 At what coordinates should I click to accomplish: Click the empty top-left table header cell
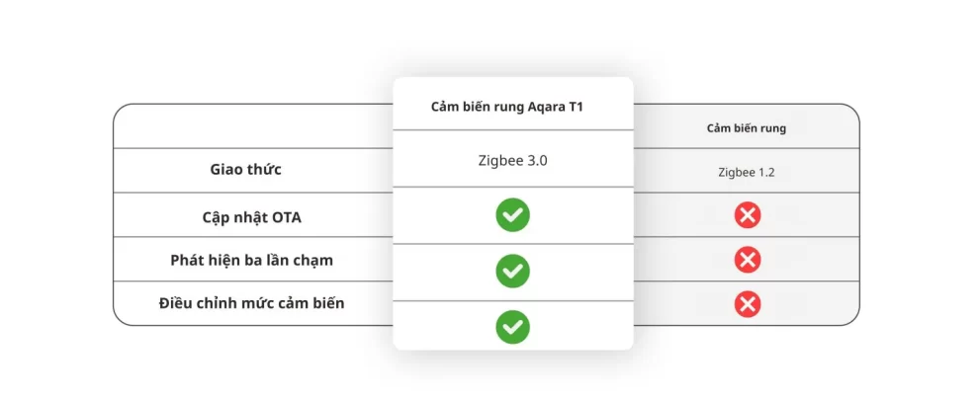click(x=252, y=127)
